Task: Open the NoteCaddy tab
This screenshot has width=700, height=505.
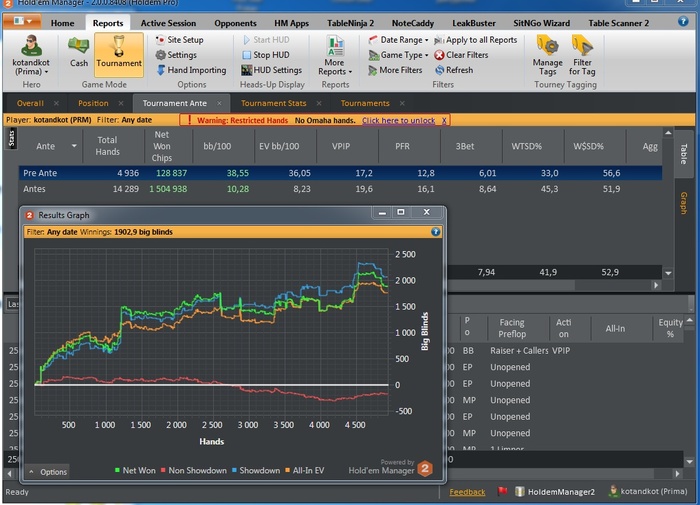Action: point(412,23)
